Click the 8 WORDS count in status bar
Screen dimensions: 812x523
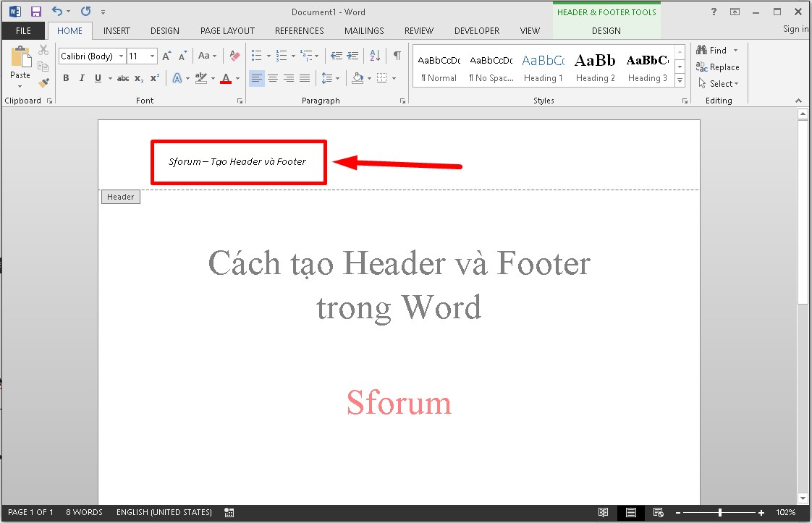[84, 512]
